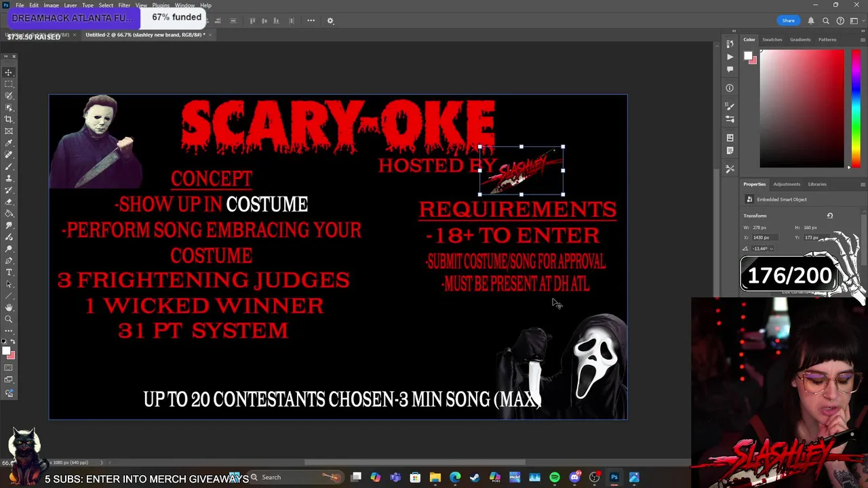Open the rotation angle dropdown arrow

771,249
